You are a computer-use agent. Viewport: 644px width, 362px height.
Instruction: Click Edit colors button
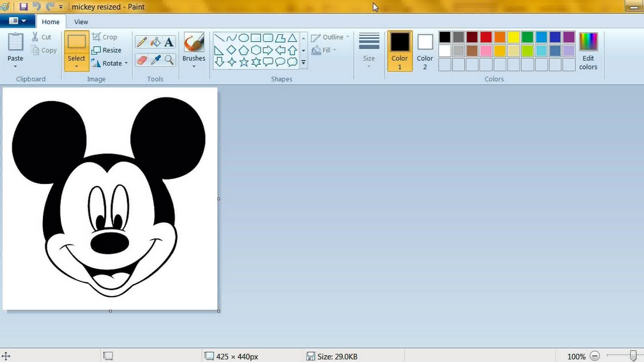pyautogui.click(x=588, y=50)
